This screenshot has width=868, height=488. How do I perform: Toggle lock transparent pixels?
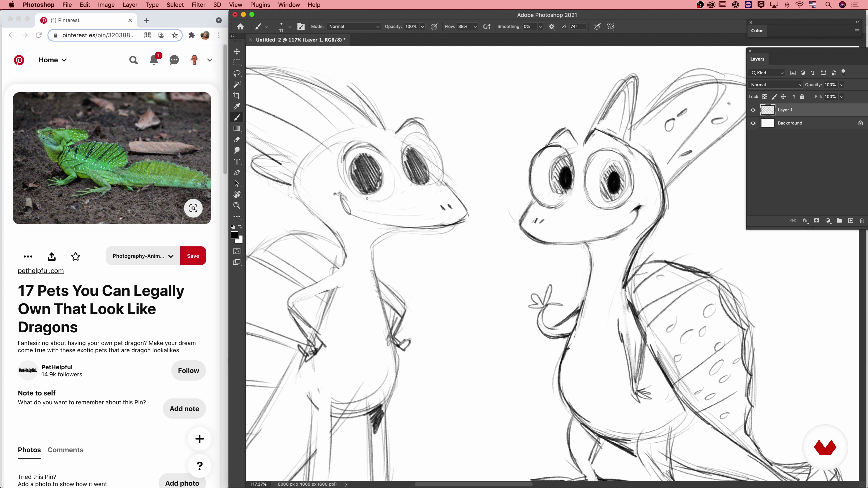point(765,97)
